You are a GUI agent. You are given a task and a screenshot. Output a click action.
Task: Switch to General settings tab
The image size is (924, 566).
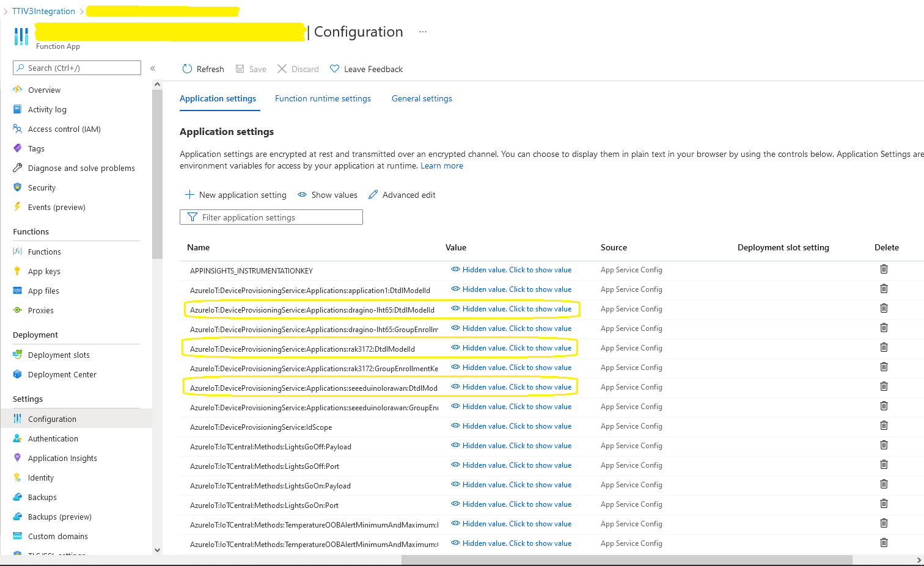[422, 99]
